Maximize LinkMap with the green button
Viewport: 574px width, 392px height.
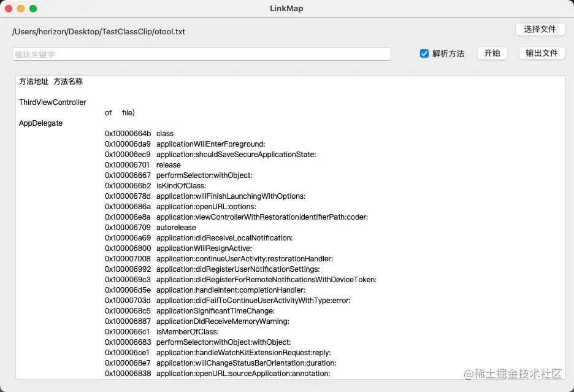click(x=33, y=9)
